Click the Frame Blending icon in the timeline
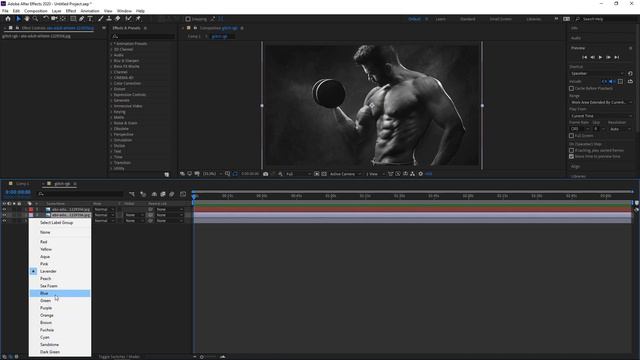This screenshot has width=640, height=360. [163, 194]
